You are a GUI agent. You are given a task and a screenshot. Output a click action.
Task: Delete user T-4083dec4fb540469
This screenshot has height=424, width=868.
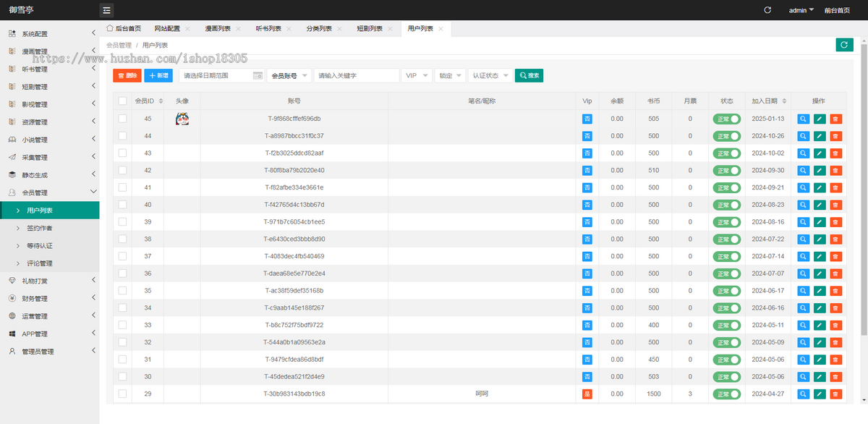pos(835,257)
